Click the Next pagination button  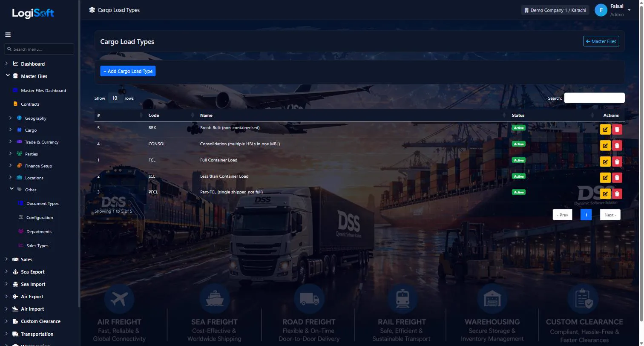pyautogui.click(x=610, y=215)
